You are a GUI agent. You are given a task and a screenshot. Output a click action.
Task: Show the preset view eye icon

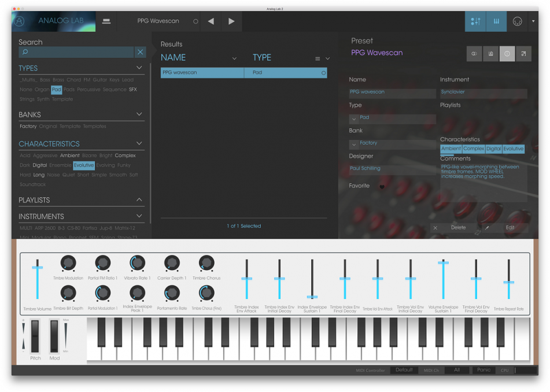[x=474, y=54]
